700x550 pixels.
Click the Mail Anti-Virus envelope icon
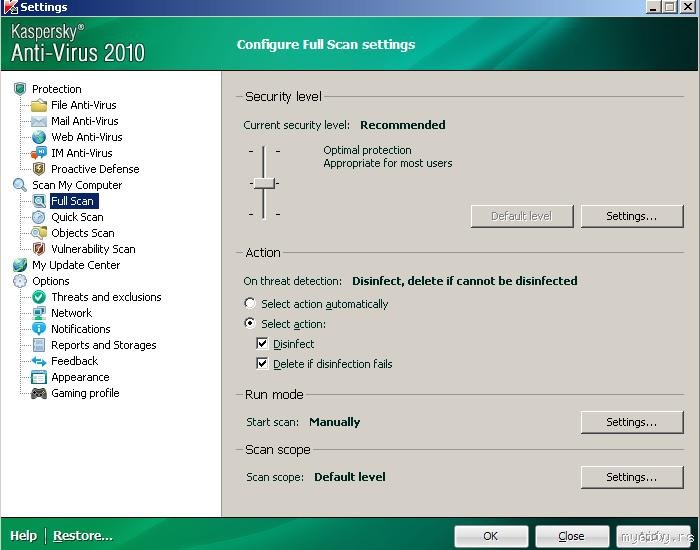[x=39, y=121]
